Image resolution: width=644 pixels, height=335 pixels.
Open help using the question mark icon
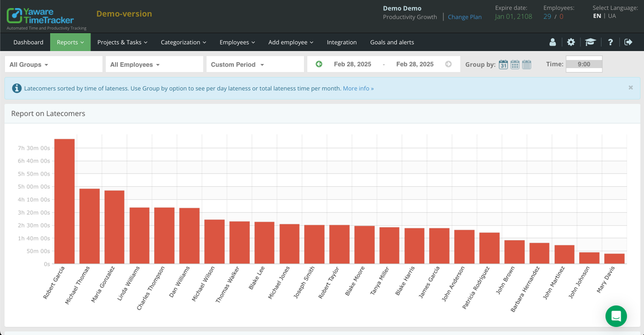(x=610, y=42)
